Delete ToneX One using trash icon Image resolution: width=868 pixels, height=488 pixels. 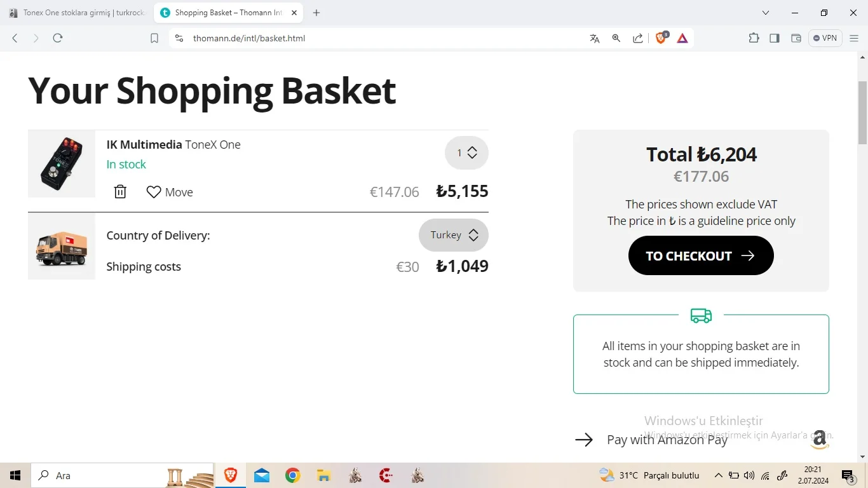coord(120,192)
